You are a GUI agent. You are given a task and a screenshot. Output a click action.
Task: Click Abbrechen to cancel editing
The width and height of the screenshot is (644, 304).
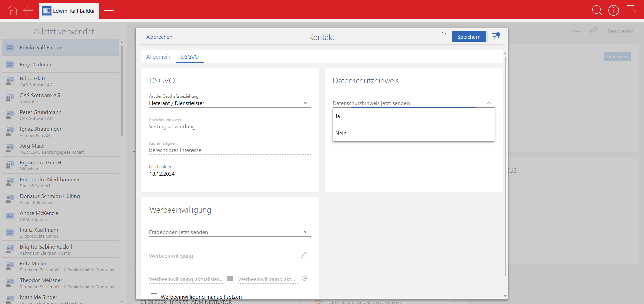coord(159,37)
